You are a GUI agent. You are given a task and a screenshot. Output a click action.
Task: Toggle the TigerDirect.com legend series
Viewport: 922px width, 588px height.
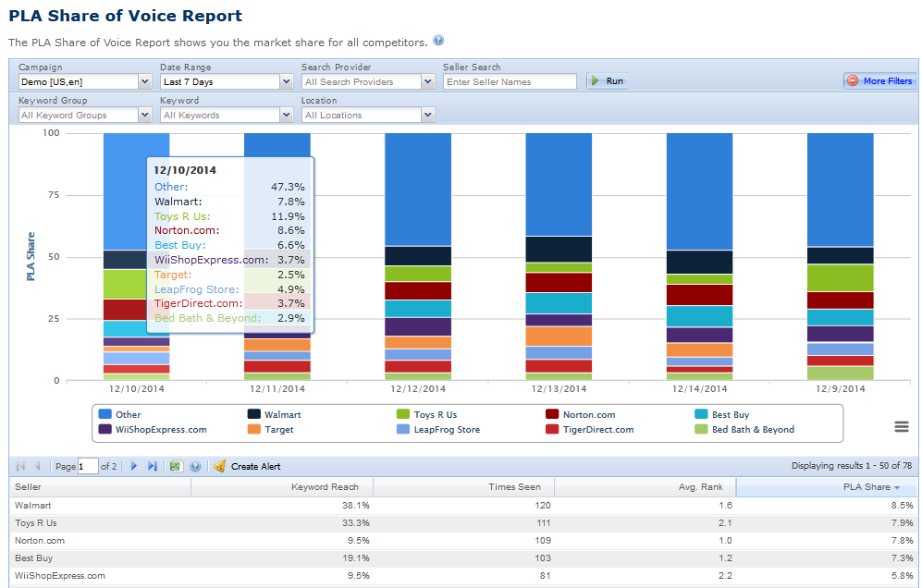click(590, 429)
